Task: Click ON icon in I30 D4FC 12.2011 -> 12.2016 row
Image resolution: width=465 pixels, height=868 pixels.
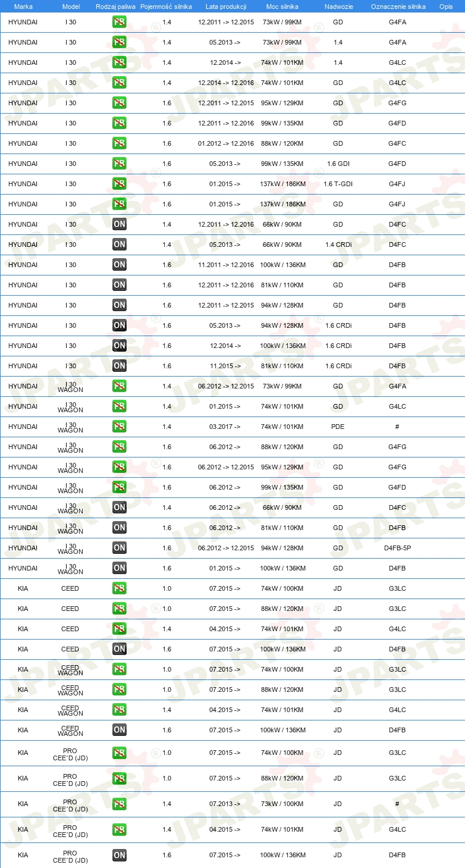Action: pos(120,224)
